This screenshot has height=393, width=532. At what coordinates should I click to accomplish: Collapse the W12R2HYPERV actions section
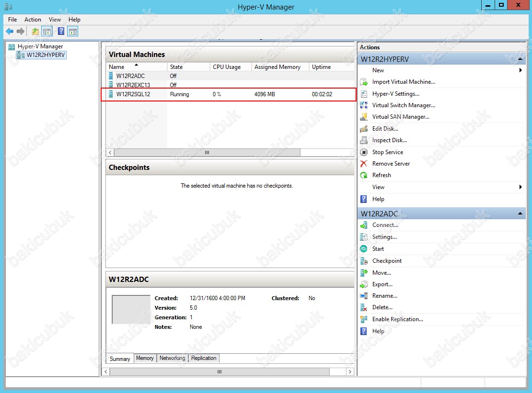coord(520,59)
